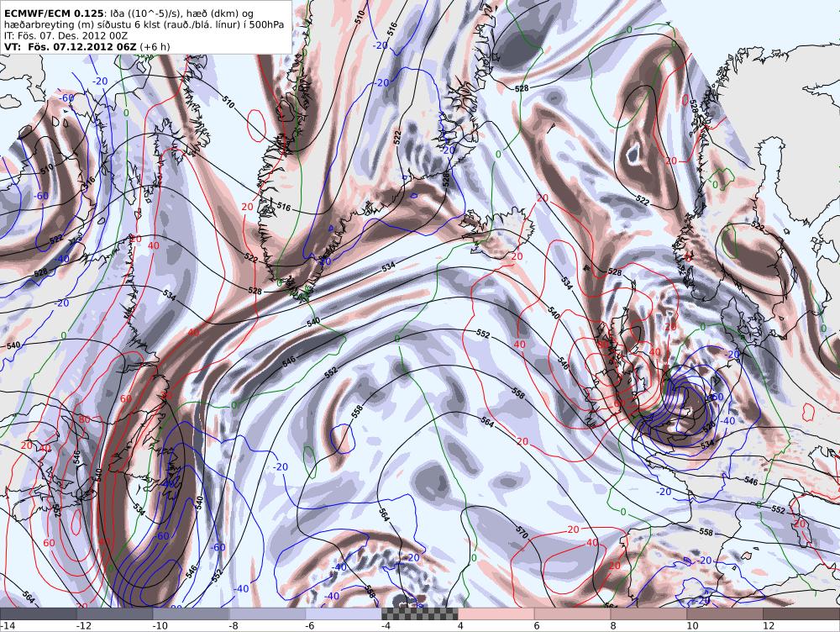
Task: Select the legend swatch between -8 and -6
Action: coord(267,614)
